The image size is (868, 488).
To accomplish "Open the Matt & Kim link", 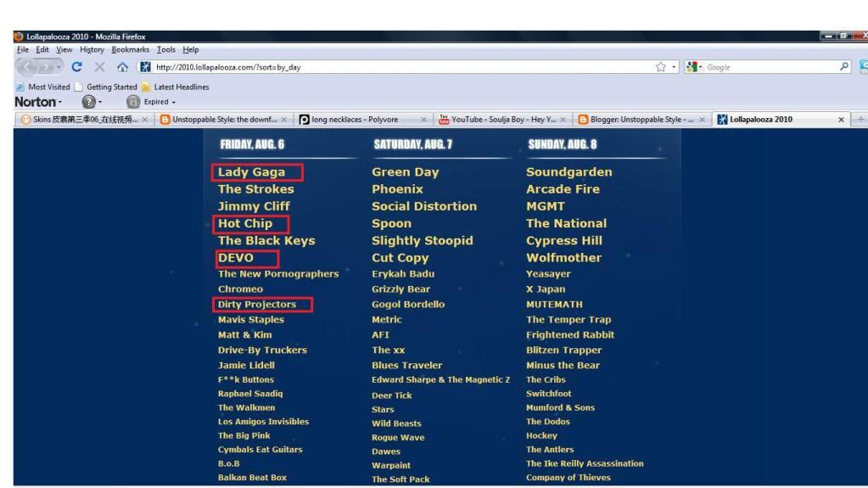I will pos(244,334).
